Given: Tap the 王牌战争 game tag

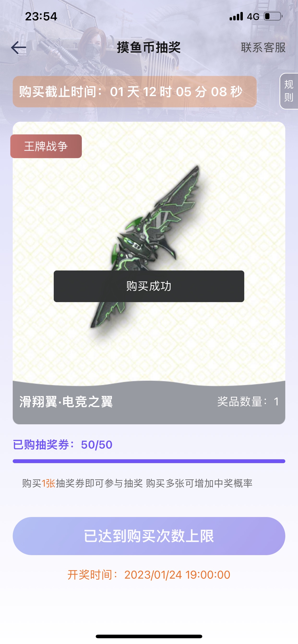Looking at the screenshot, I should (x=46, y=146).
